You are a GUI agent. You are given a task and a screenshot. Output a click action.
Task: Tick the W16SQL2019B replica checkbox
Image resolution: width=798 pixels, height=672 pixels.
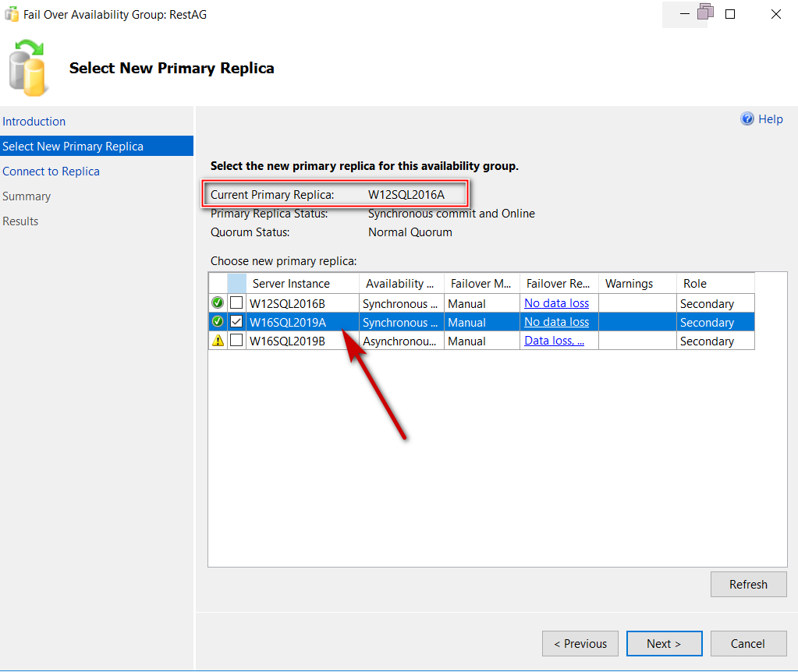pos(236,341)
